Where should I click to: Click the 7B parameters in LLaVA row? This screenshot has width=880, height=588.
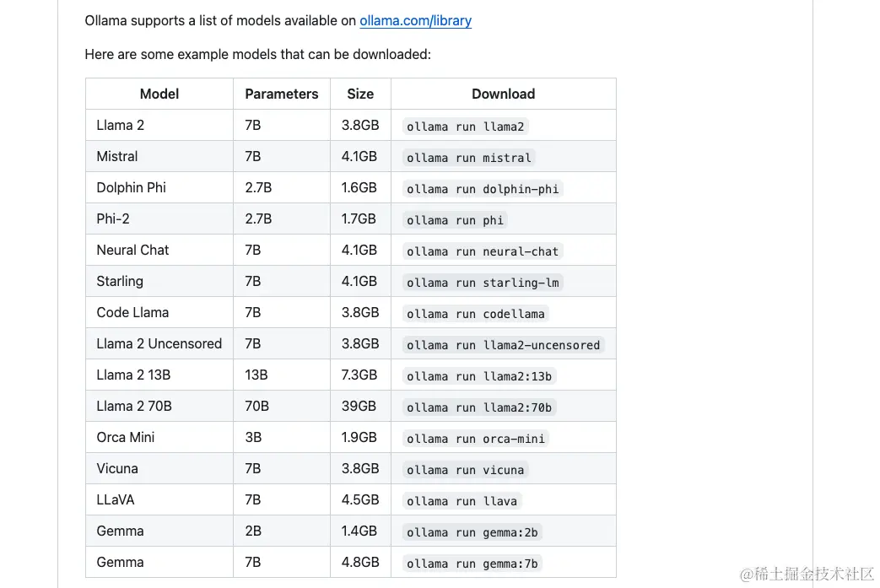click(253, 500)
